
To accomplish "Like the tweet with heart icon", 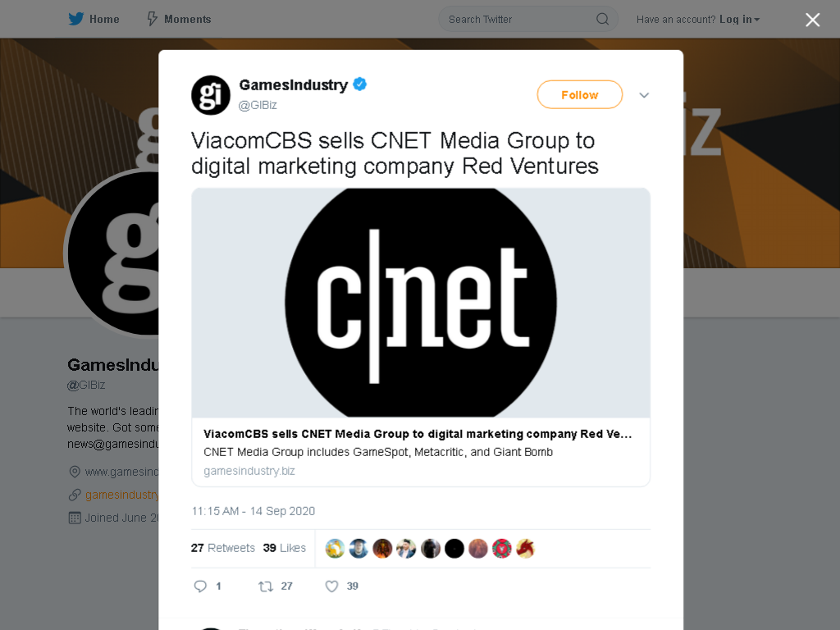I will (331, 586).
